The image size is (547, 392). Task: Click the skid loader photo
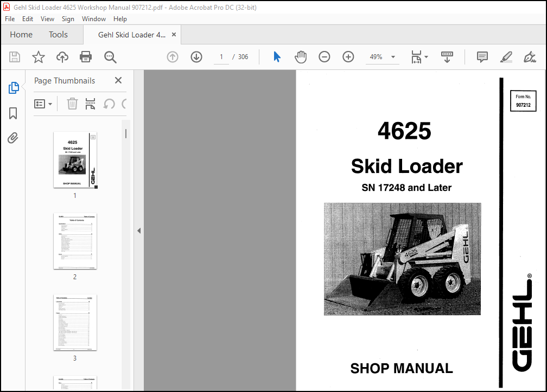(x=402, y=259)
